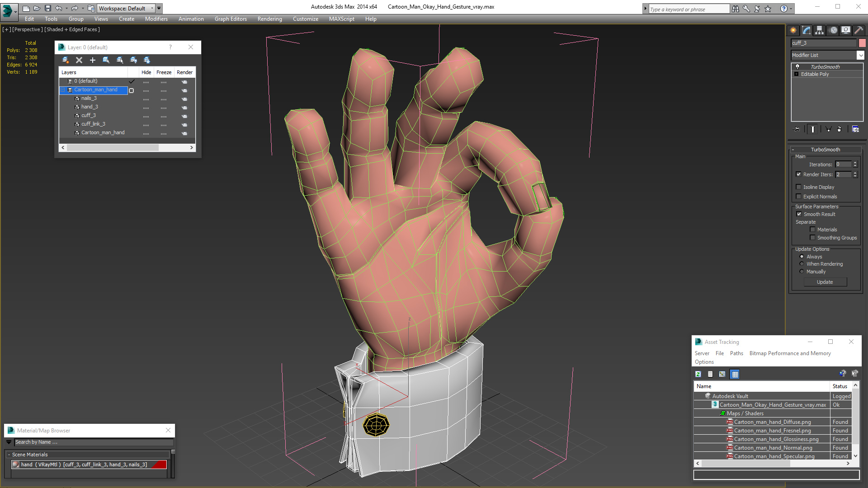Screen dimensions: 868x488
Task: Toggle TurboSmooth modifier lightbulb visibility
Action: [797, 67]
